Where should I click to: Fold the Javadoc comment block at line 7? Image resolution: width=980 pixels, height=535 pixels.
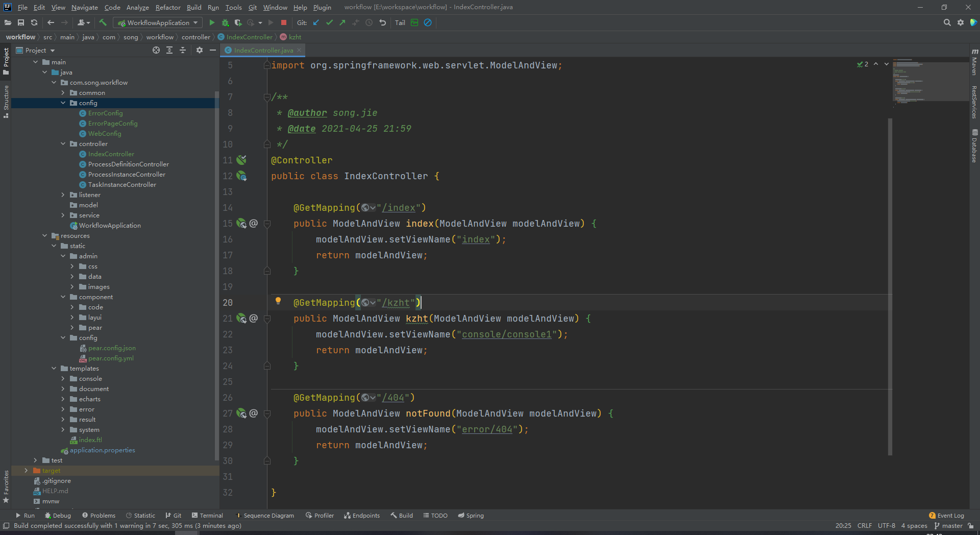(267, 97)
